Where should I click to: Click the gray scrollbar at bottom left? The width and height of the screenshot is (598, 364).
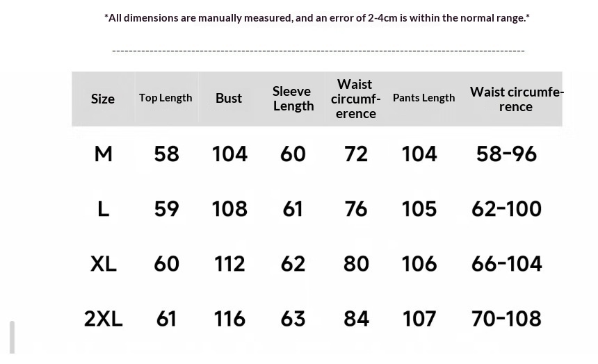[12, 338]
